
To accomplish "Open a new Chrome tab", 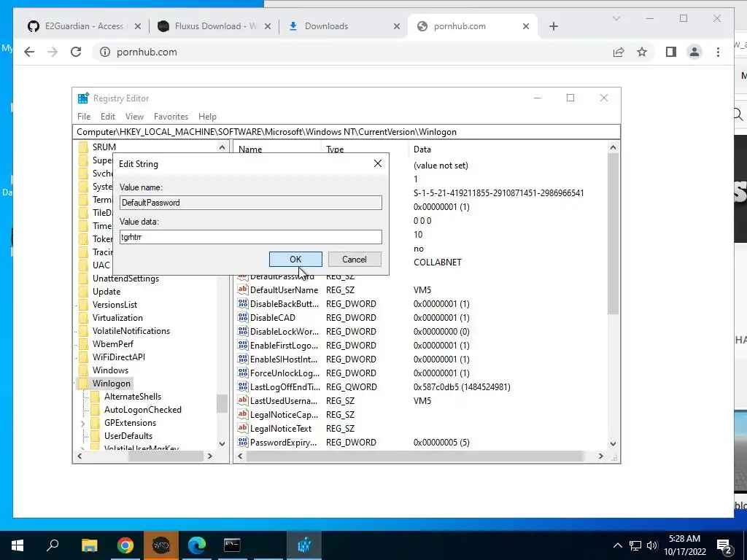I will (x=553, y=26).
